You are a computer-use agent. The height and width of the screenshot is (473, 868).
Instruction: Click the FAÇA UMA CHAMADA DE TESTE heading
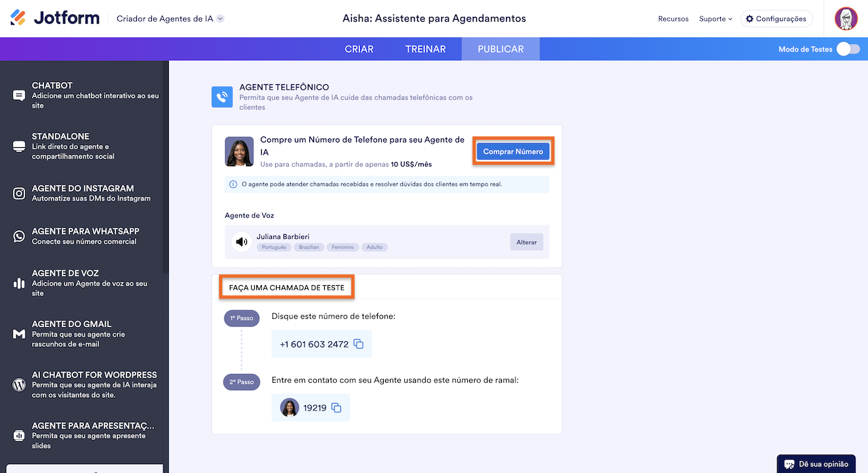point(287,288)
